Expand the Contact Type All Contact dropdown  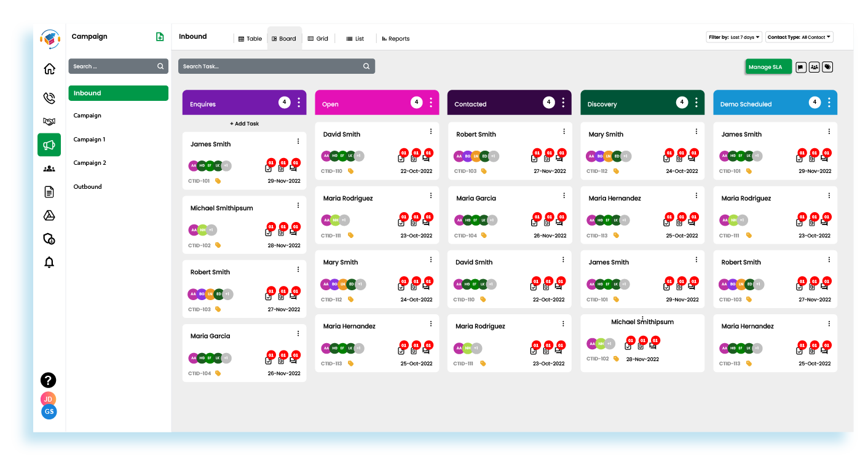pos(799,37)
